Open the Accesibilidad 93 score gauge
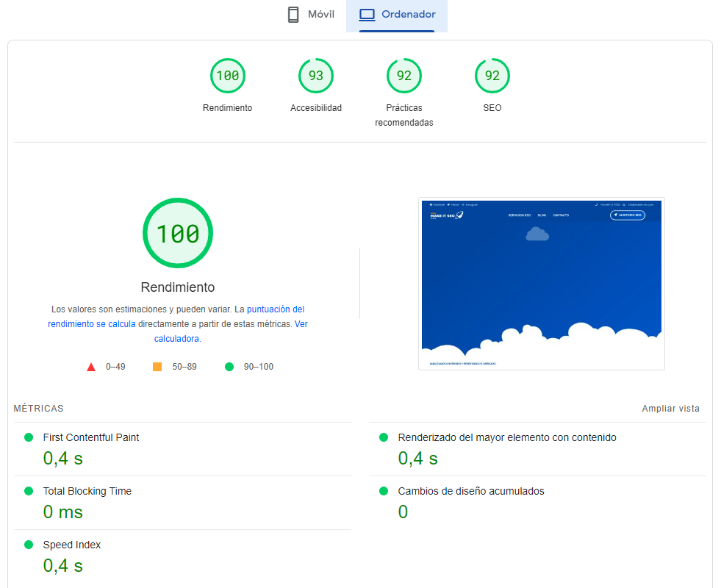Screen dimensions: 721x588 click(315, 76)
